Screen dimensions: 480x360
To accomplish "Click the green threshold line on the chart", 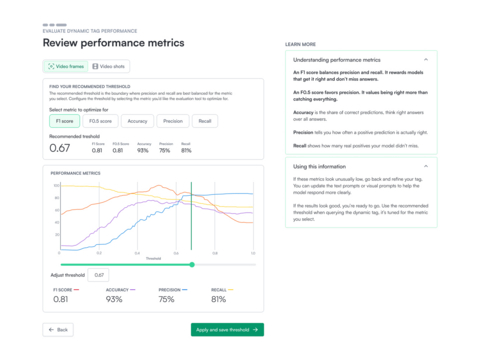I will tap(191, 216).
